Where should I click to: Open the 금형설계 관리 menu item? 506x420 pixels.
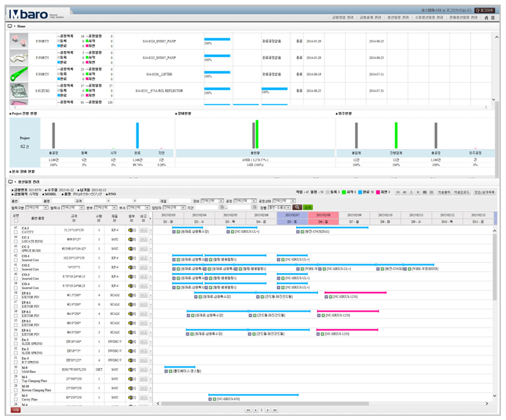370,17
